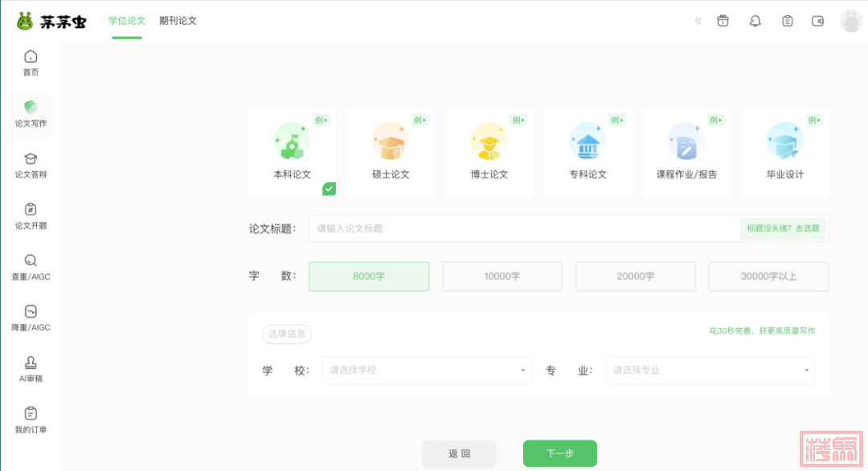The width and height of the screenshot is (868, 471).
Task: Open 论文答辩 in the sidebar
Action: 31,165
